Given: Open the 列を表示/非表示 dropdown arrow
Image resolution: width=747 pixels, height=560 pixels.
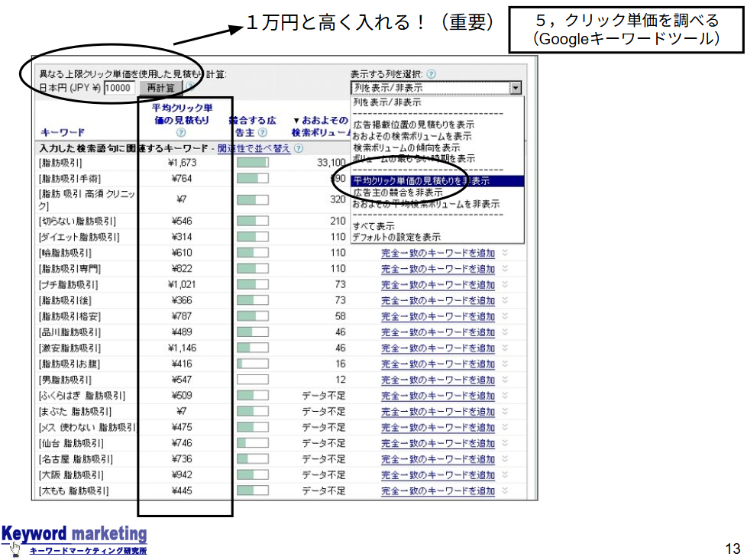Looking at the screenshot, I should (516, 88).
